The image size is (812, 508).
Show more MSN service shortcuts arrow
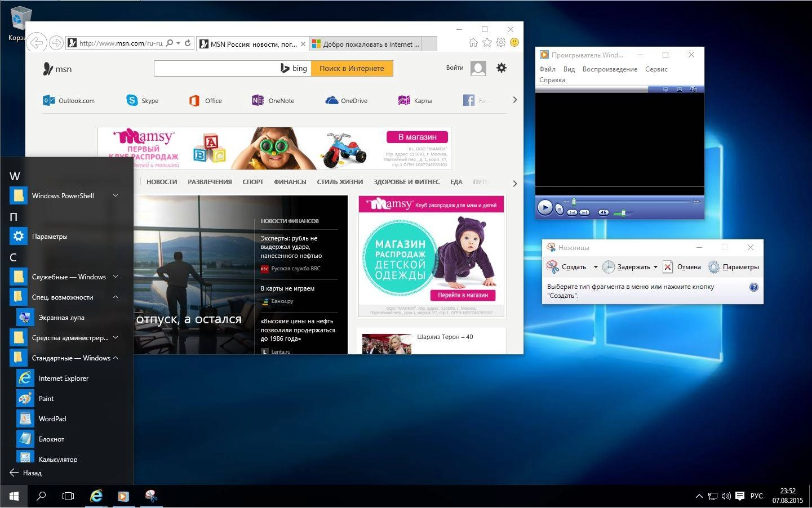(514, 100)
